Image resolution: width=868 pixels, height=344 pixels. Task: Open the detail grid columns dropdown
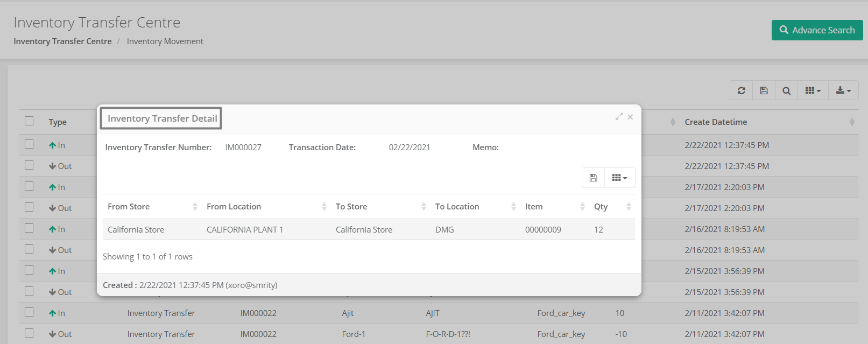[x=619, y=178]
